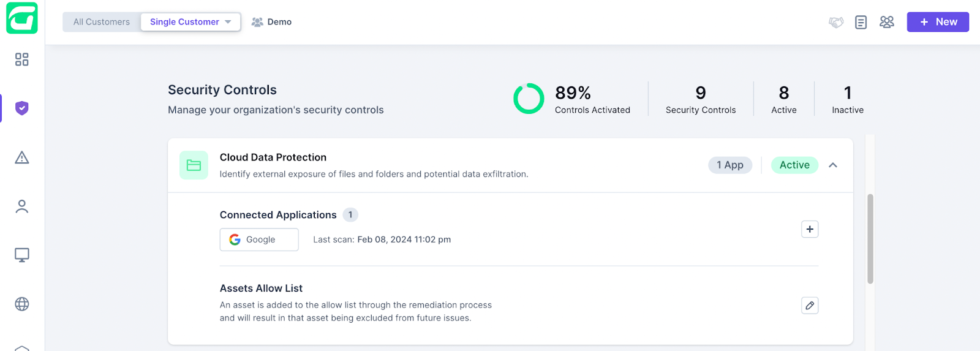Image resolution: width=980 pixels, height=351 pixels.
Task: Open the globe sidebar icon
Action: tap(22, 304)
